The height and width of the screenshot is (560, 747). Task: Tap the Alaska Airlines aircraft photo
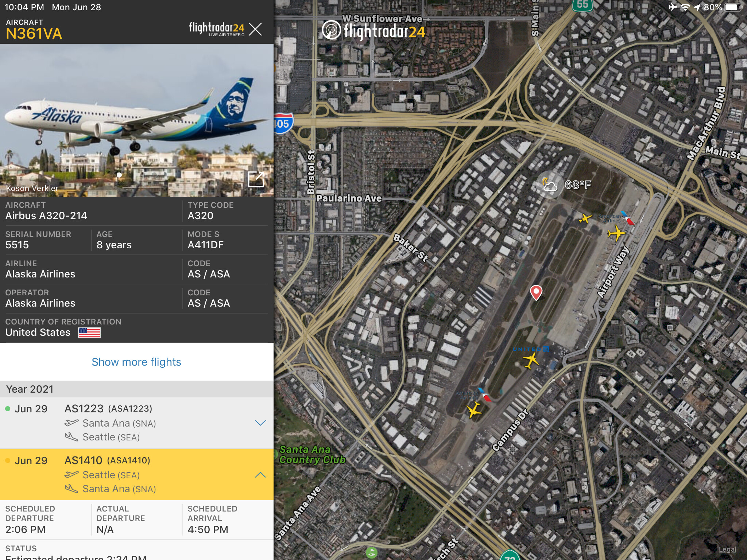[x=137, y=120]
